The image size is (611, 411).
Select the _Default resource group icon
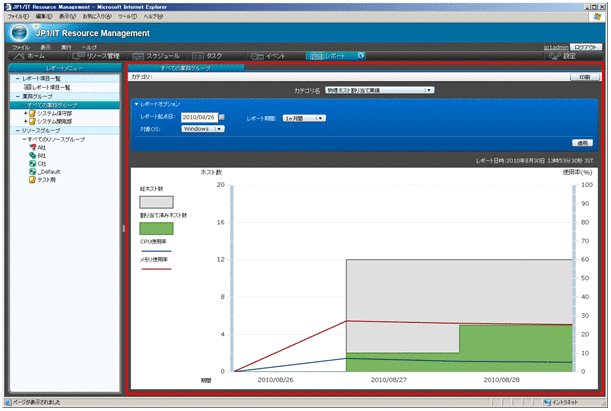coord(33,171)
